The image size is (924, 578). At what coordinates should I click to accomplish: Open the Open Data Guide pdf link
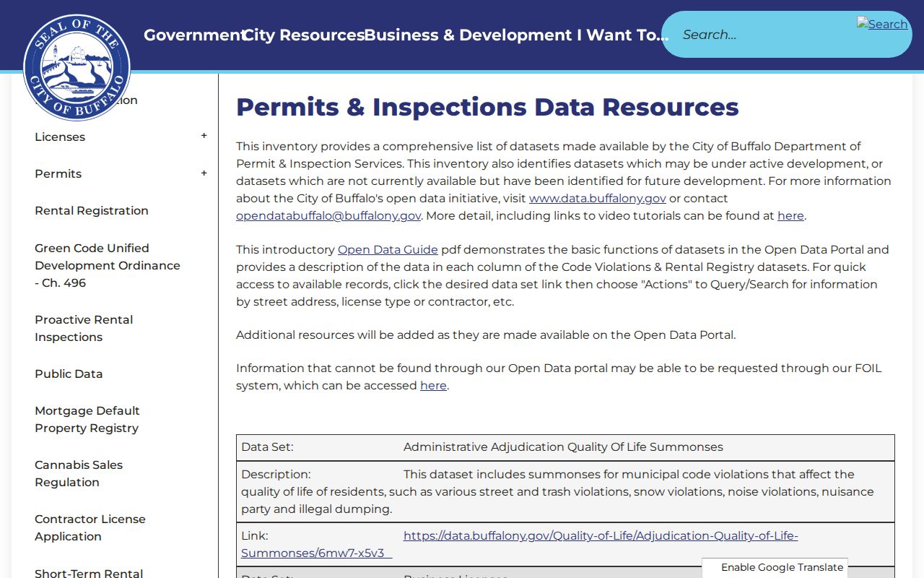pos(388,249)
